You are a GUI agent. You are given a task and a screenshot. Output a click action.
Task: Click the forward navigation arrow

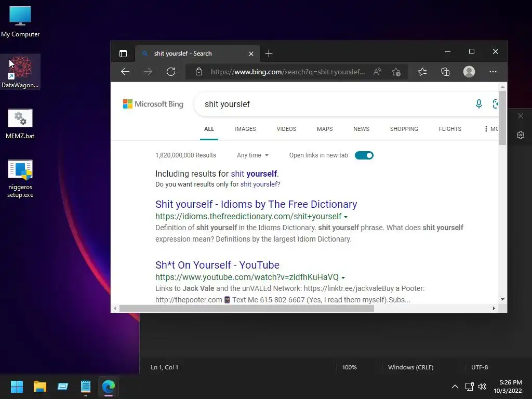pos(148,72)
